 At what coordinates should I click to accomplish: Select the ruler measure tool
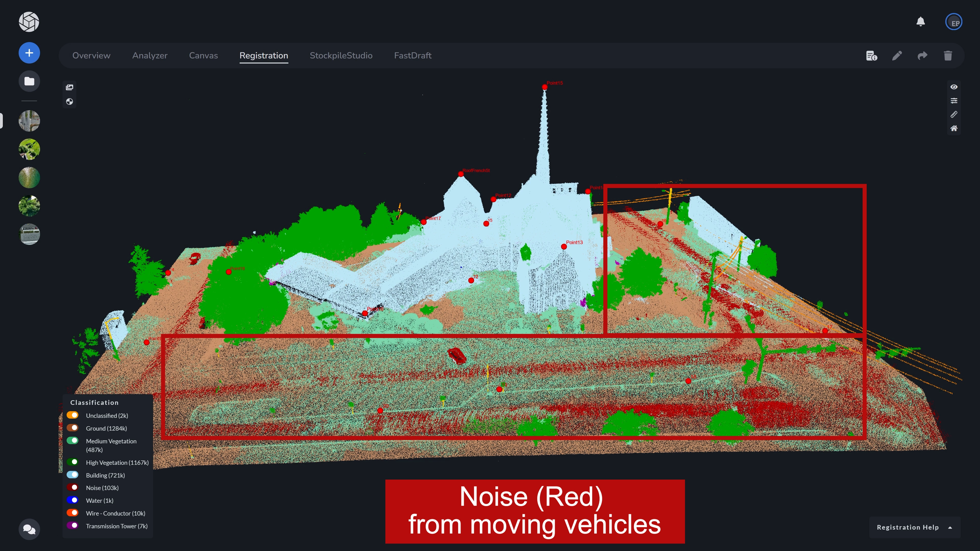[x=954, y=115]
